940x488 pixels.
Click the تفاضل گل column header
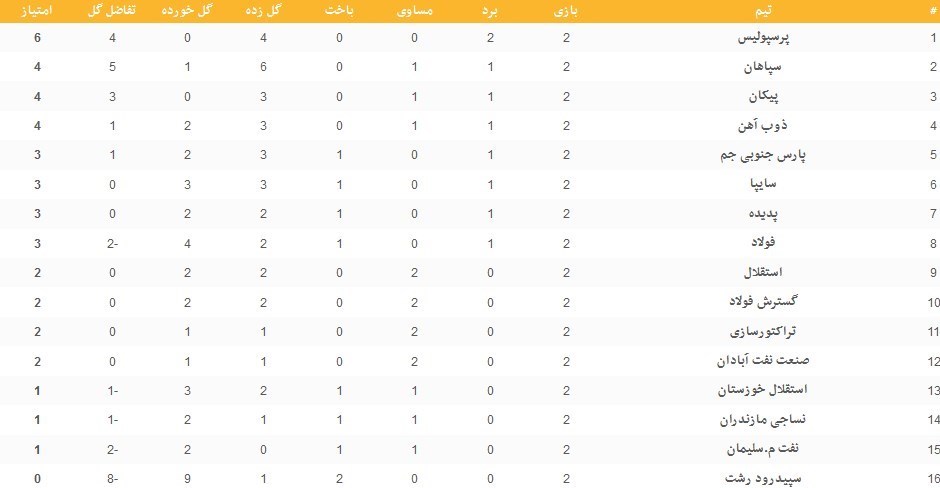(113, 10)
